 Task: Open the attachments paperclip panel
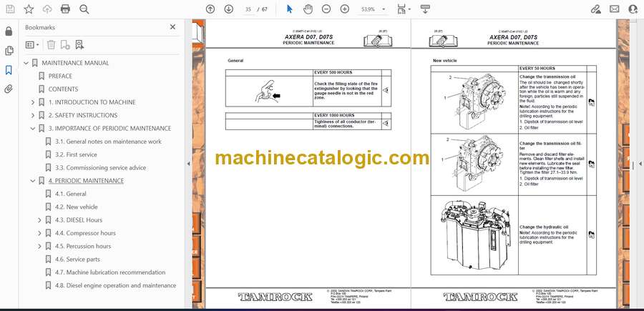pos(9,89)
